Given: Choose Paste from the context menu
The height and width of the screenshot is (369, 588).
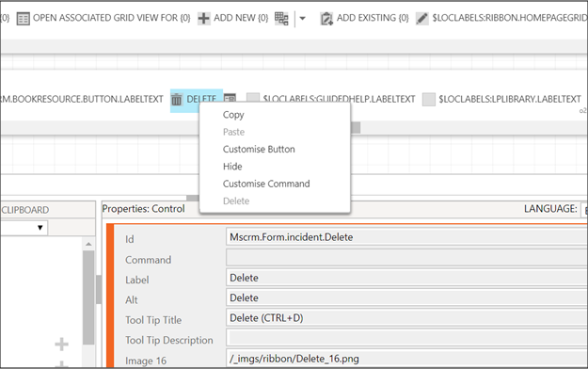Looking at the screenshot, I should click(x=233, y=132).
